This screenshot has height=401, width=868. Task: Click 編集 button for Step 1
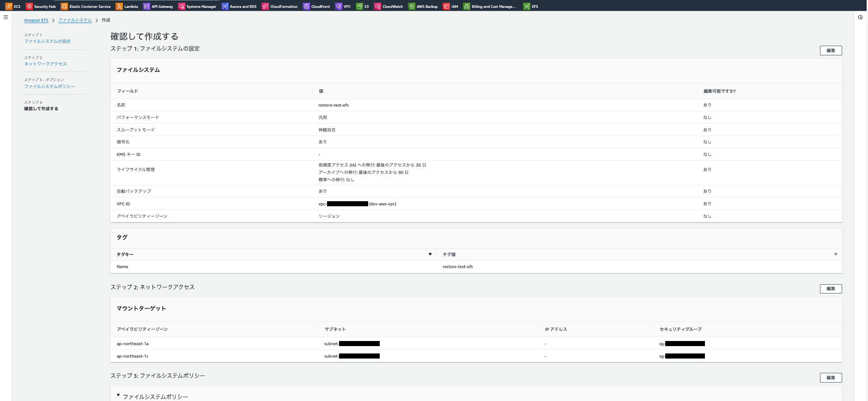click(x=831, y=51)
